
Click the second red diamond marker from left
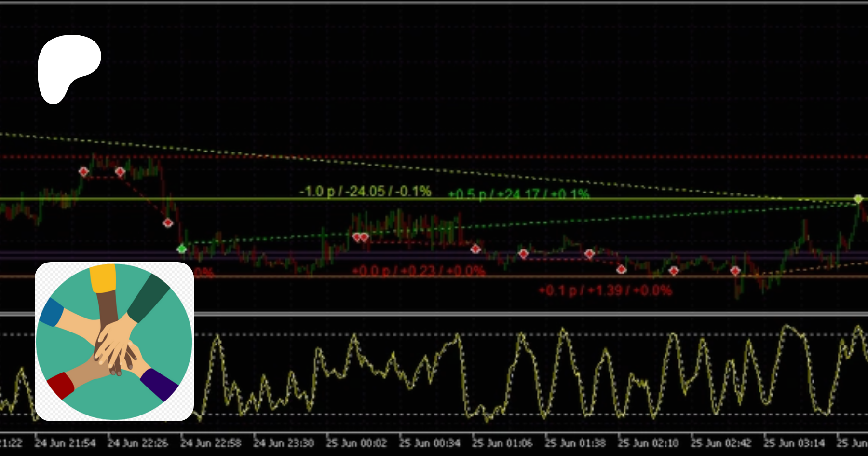click(120, 172)
